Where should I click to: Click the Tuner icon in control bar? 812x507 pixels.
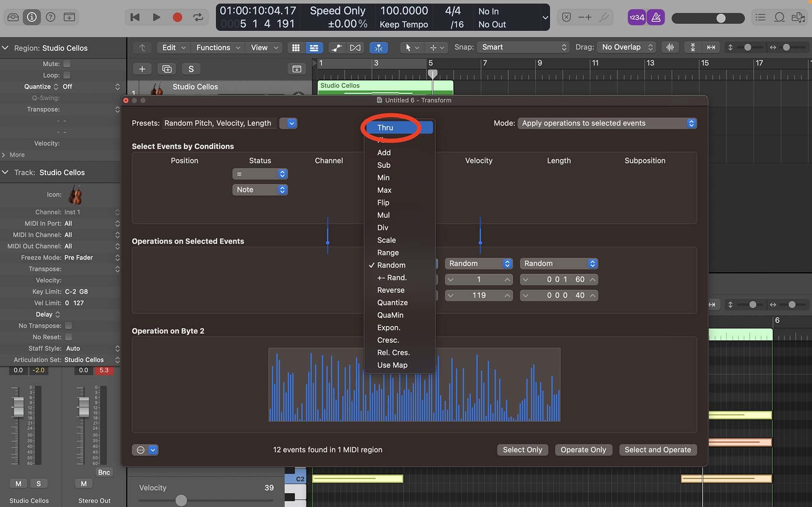pyautogui.click(x=604, y=17)
